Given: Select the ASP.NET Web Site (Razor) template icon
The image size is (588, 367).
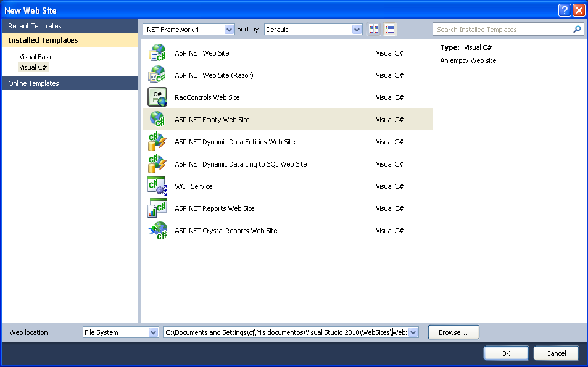Looking at the screenshot, I should coord(157,75).
